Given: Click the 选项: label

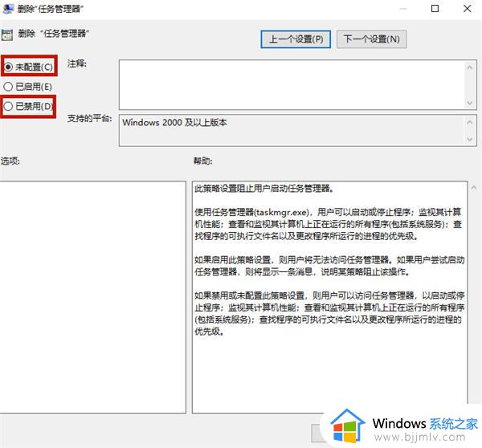Looking at the screenshot, I should click(10, 161).
